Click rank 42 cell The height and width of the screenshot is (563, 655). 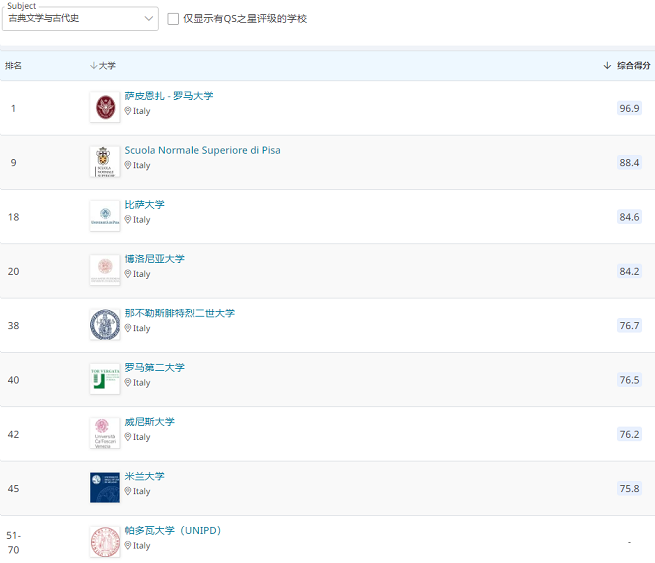point(13,434)
